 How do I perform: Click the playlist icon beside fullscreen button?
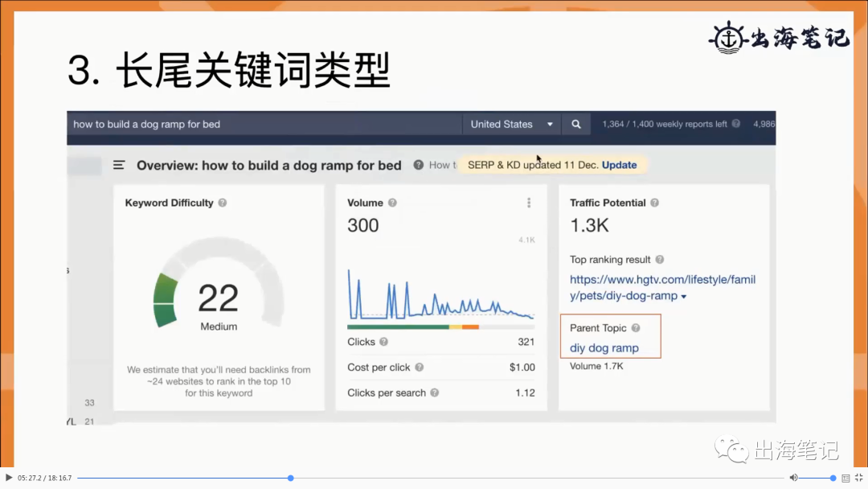pos(845,478)
